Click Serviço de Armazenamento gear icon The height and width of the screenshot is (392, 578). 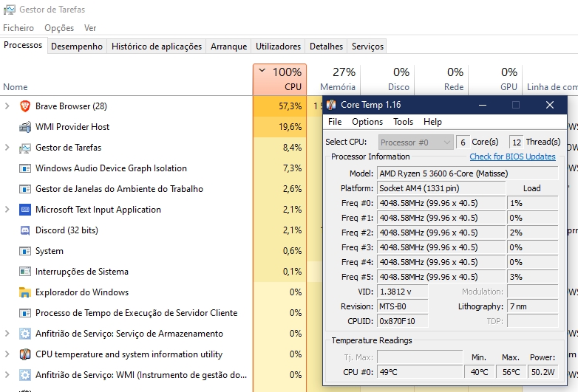point(24,334)
